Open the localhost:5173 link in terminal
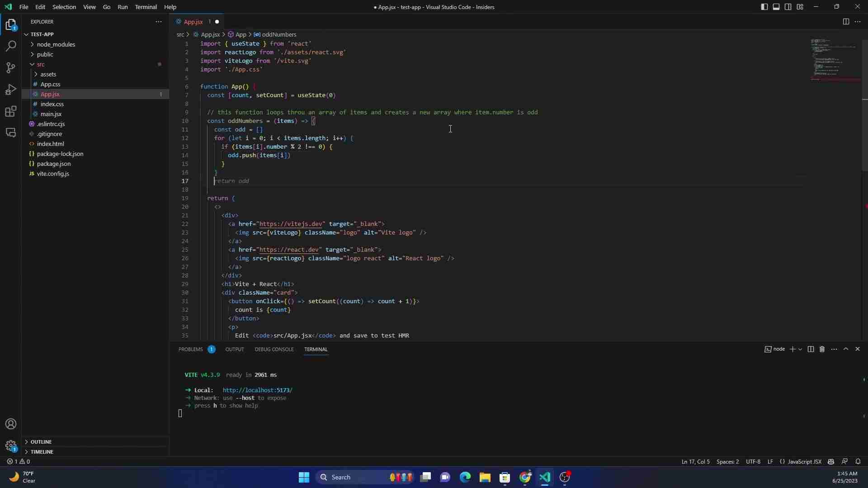 point(257,389)
